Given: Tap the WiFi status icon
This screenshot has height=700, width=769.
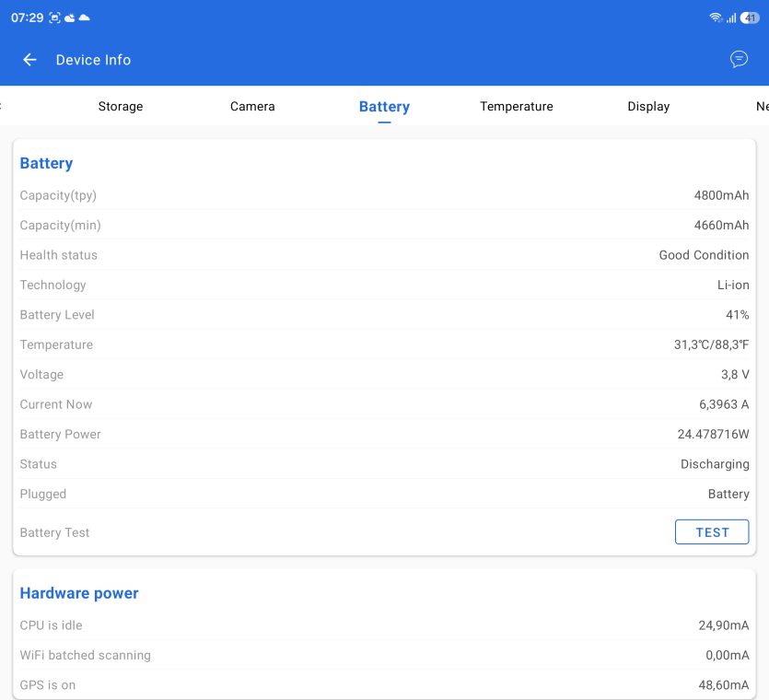Looking at the screenshot, I should [x=716, y=17].
